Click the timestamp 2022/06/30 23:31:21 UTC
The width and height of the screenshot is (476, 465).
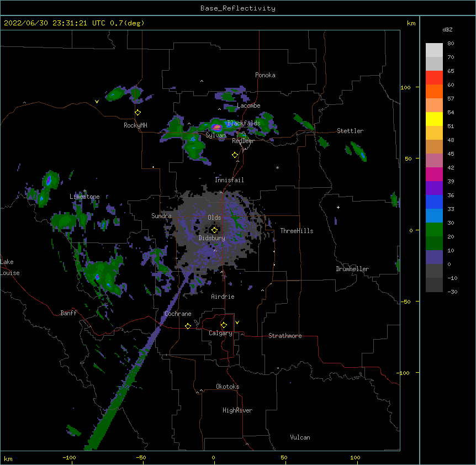[55, 23]
